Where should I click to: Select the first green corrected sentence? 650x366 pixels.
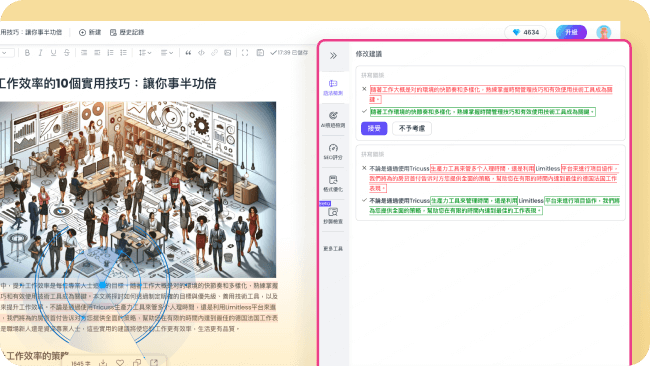(x=483, y=111)
